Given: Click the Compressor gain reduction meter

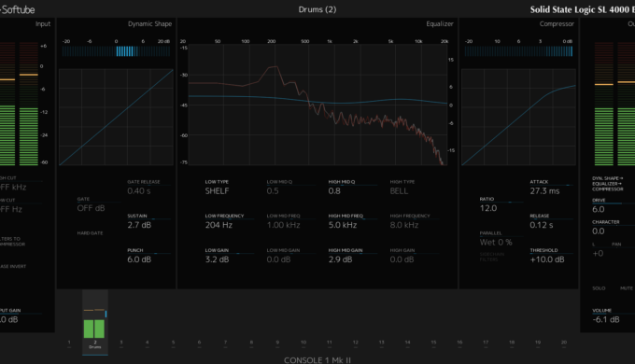Looking at the screenshot, I should point(519,51).
